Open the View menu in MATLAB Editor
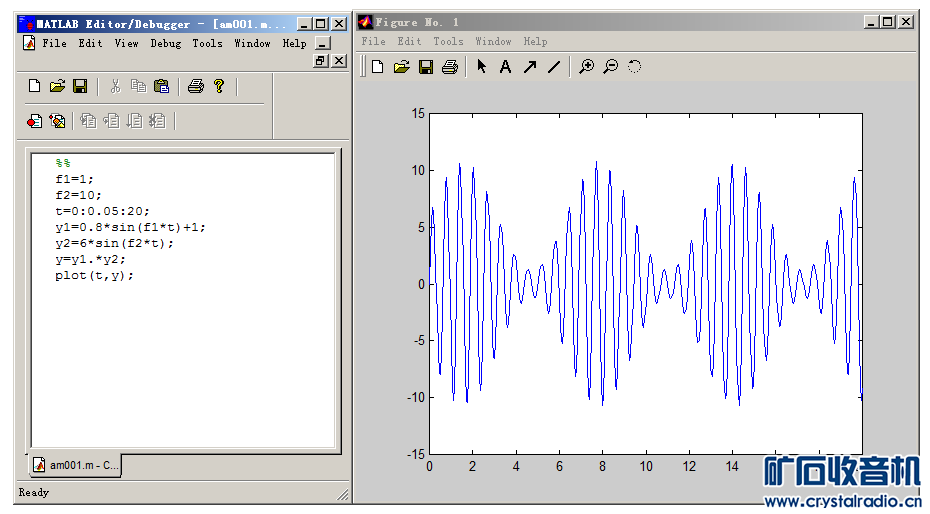This screenshot has height=514, width=930. coord(126,43)
